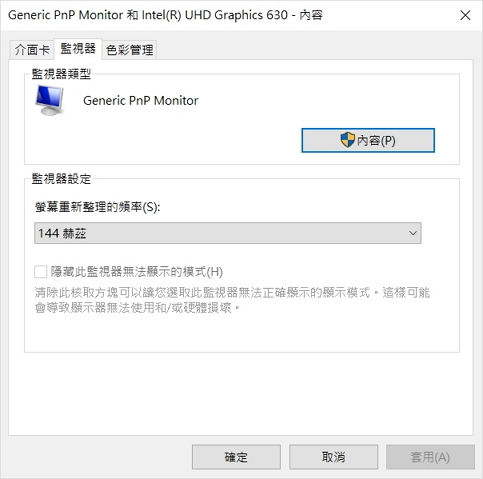Expand the refresh rate list with chevron arrow

(413, 233)
